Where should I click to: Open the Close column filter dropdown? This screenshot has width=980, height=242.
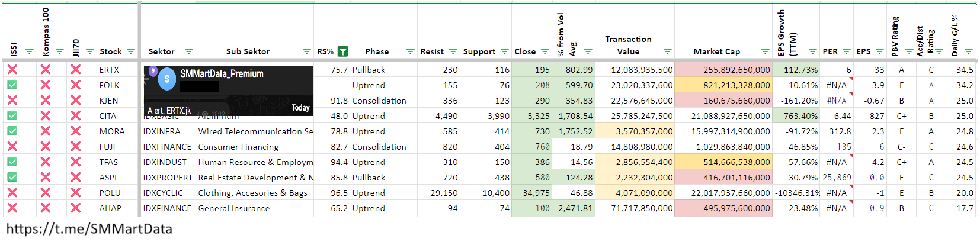(545, 52)
